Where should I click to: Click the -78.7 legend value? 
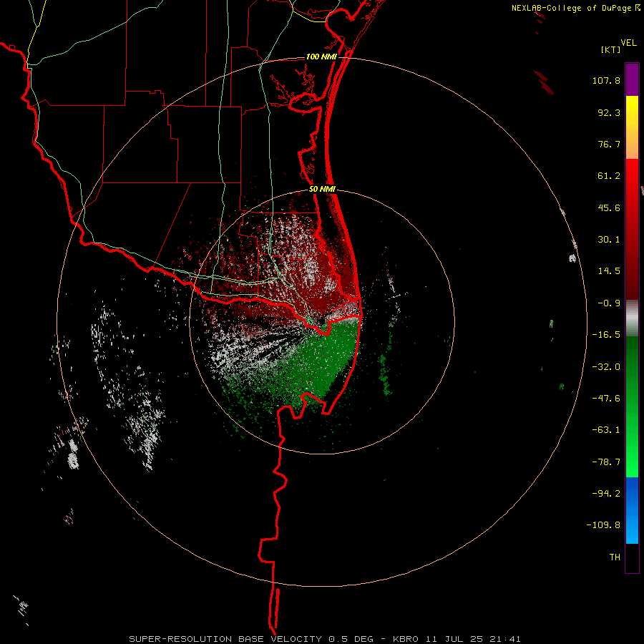point(606,462)
